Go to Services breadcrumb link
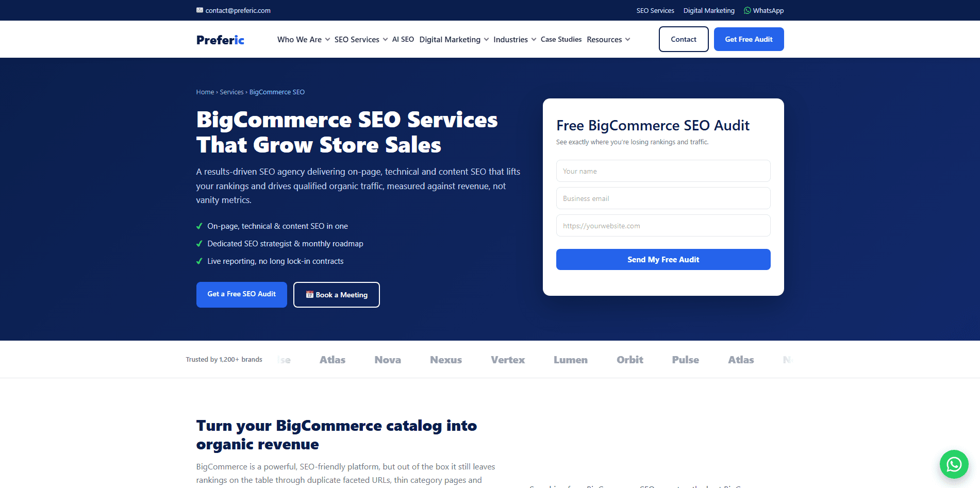Screen dimensions: 980x488 [x=231, y=92]
